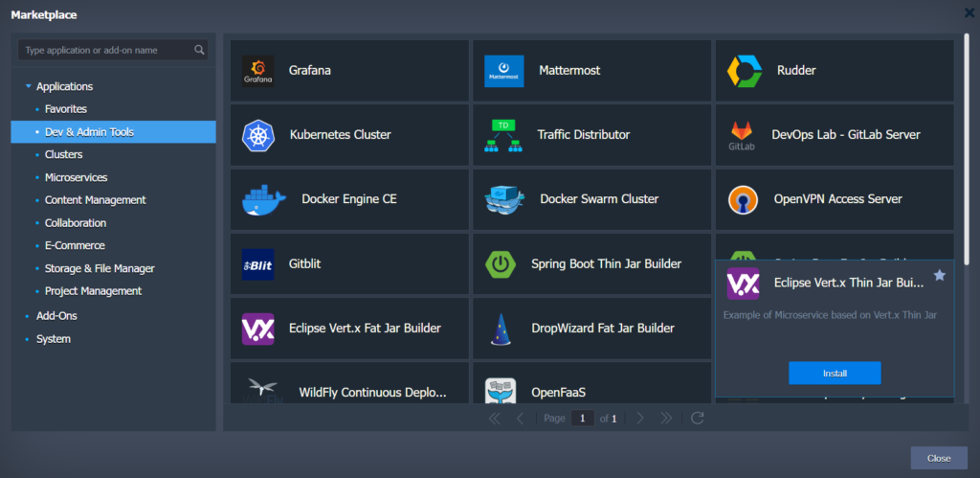Select Kubernetes Cluster name text

[x=341, y=134]
